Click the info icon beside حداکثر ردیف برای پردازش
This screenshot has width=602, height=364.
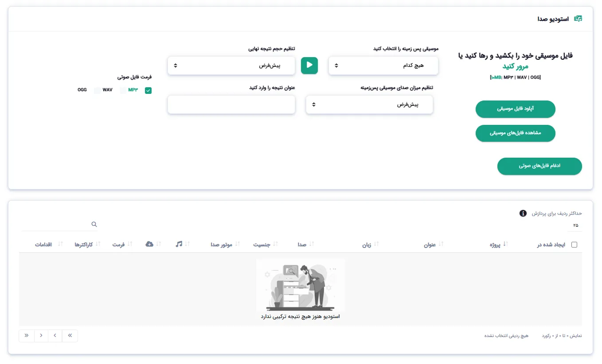click(x=523, y=213)
